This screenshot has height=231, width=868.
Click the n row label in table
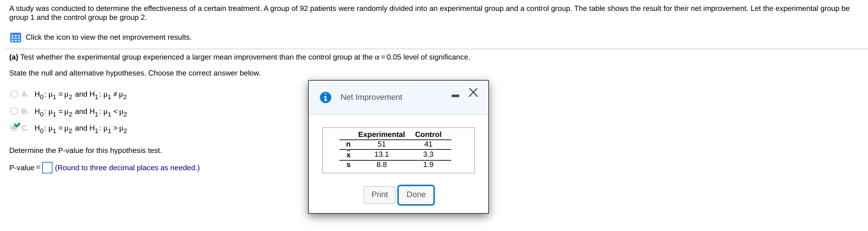pyautogui.click(x=348, y=144)
